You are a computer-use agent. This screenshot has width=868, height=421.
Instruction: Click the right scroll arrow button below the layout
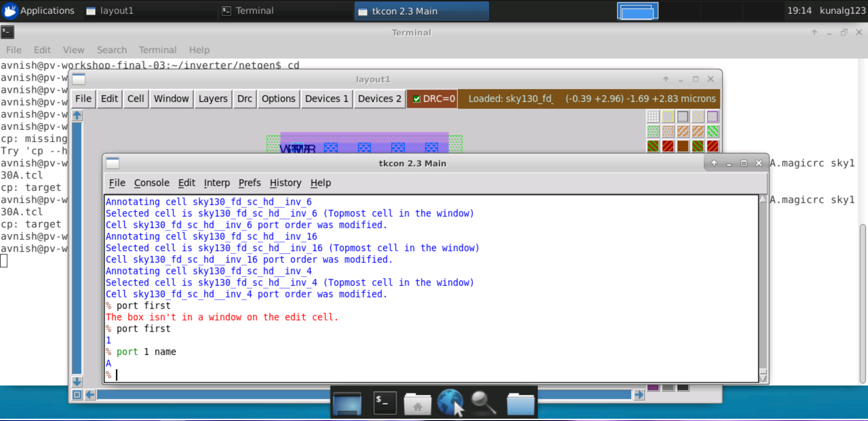coord(639,394)
